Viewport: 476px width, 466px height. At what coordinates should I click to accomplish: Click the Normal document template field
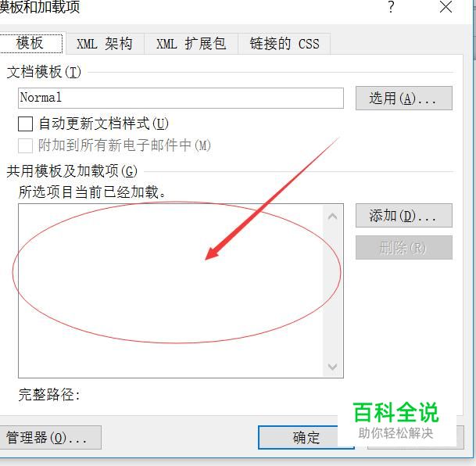tap(181, 98)
